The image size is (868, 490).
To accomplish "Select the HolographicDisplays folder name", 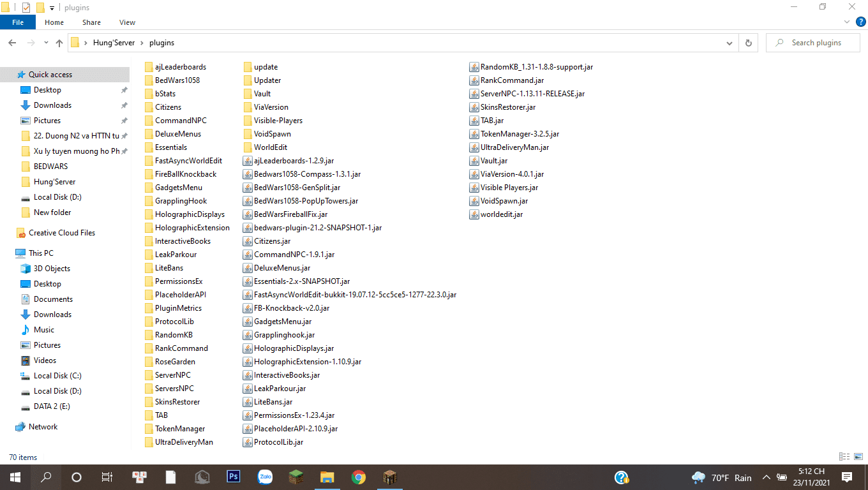I will 190,214.
